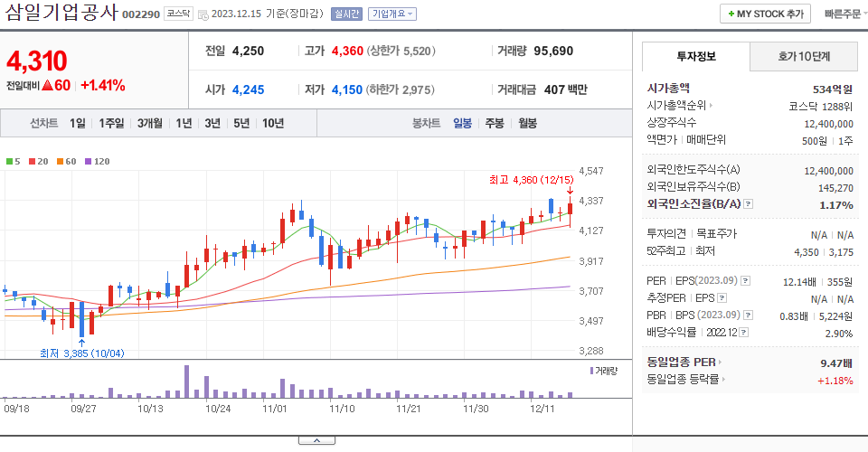Click help icon next to PBR BPS
Viewport: 868px width, 452px height.
[748, 315]
